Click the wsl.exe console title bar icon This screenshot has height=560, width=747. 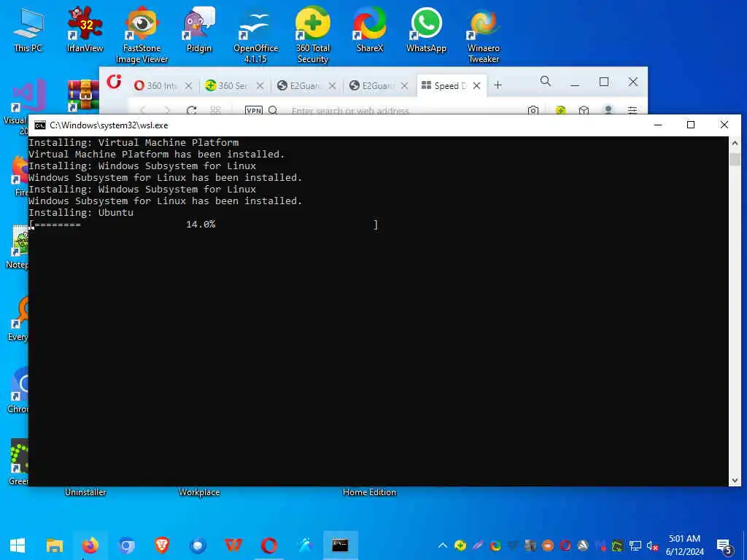tap(40, 125)
